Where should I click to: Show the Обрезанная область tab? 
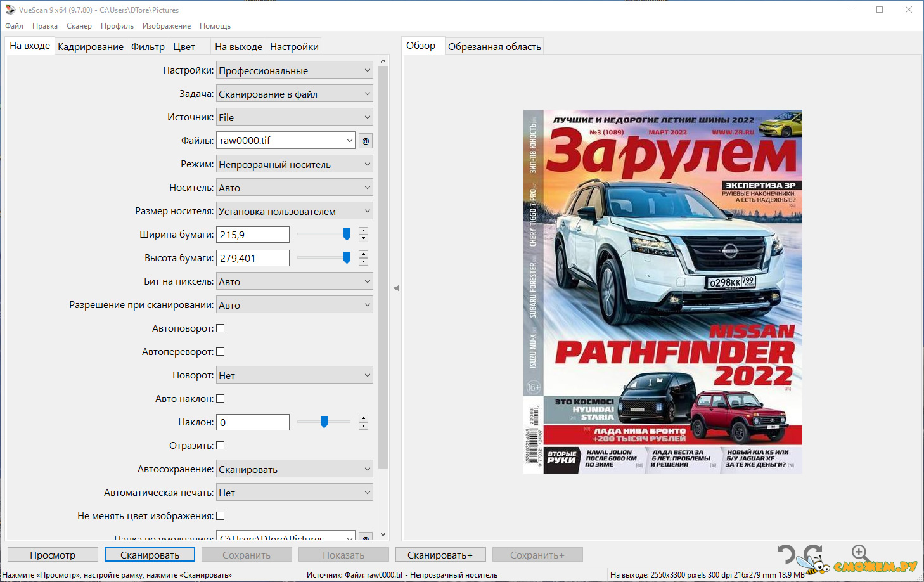click(x=494, y=47)
